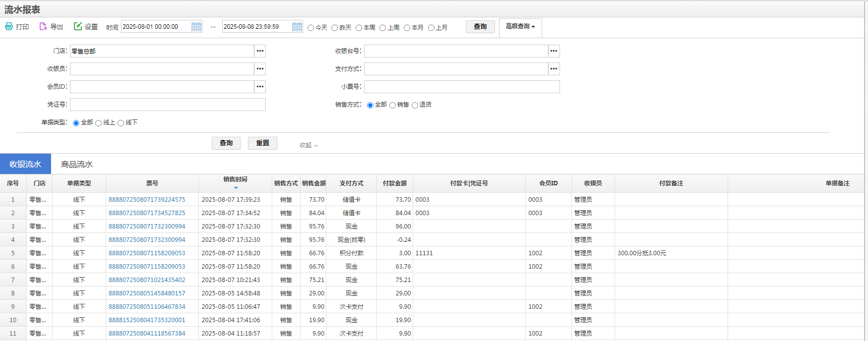Click the 凭证号 input field
This screenshot has height=341, width=868.
point(168,105)
